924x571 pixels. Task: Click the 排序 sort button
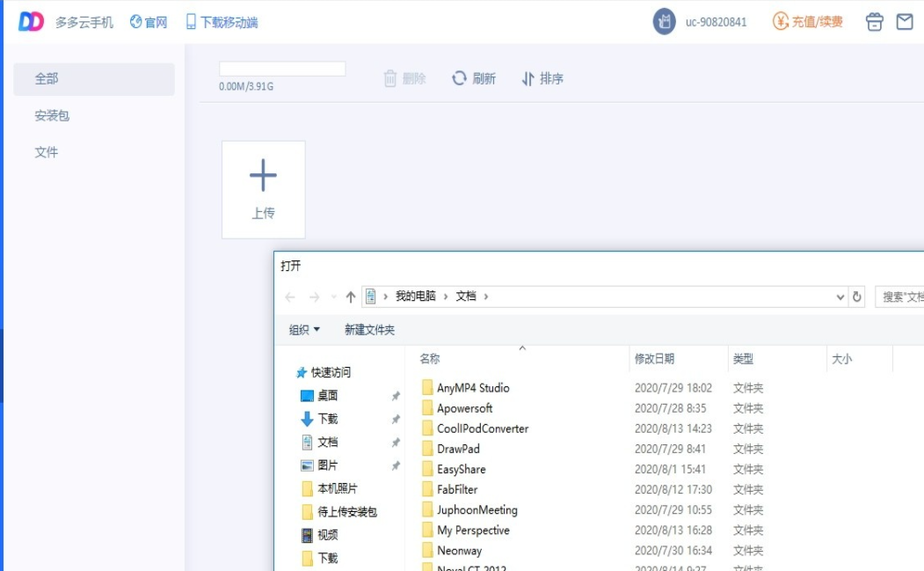(x=542, y=78)
